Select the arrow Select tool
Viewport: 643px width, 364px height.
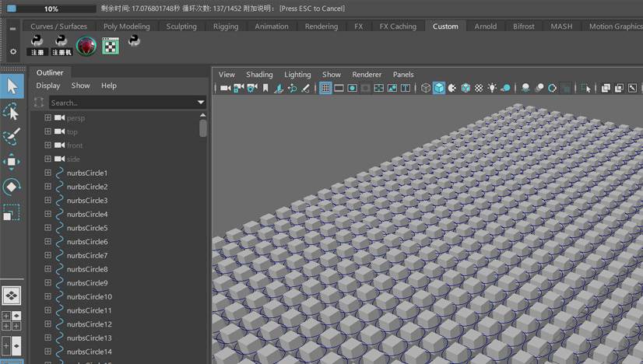[12, 86]
